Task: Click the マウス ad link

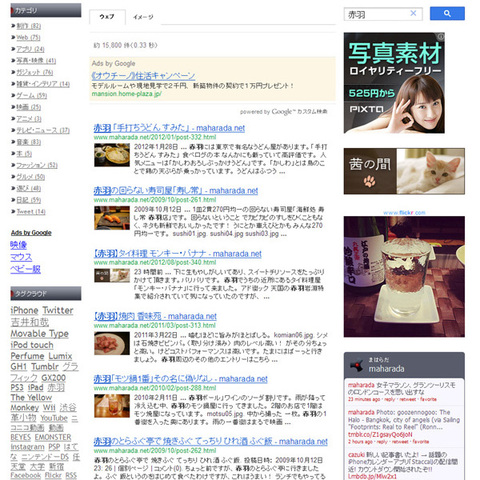Action: [21, 257]
